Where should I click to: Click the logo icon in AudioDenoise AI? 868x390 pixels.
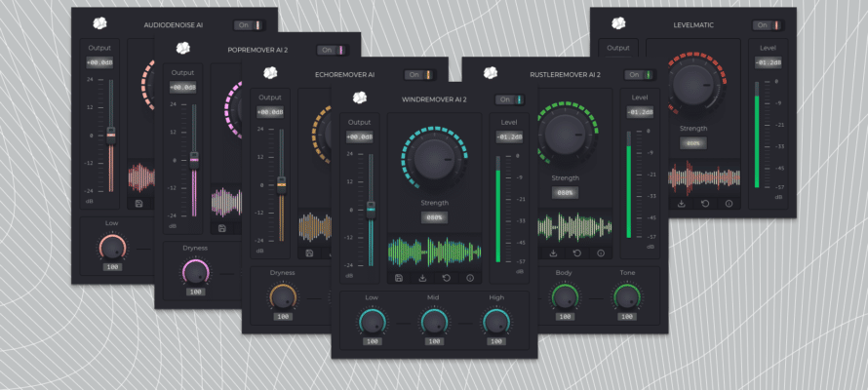pos(99,23)
